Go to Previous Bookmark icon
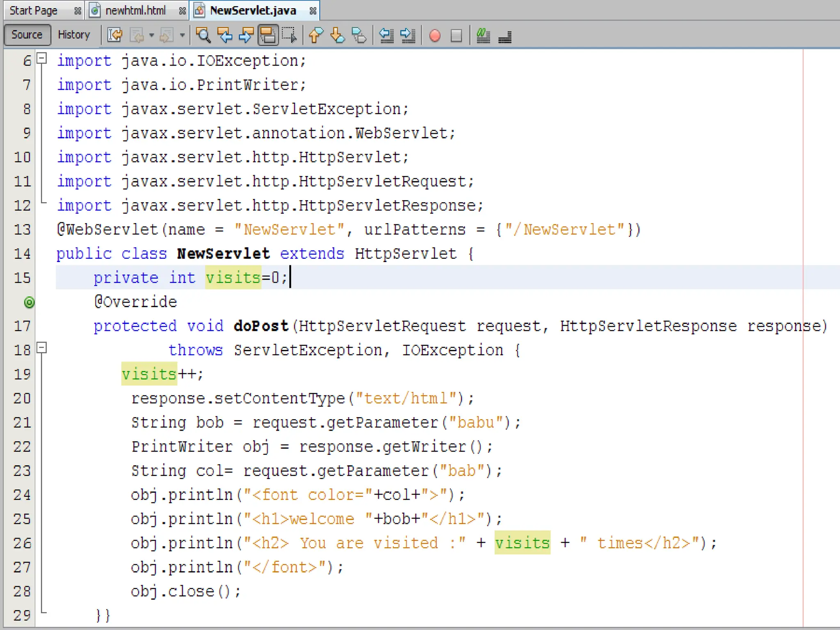The width and height of the screenshot is (840, 630). [x=316, y=35]
